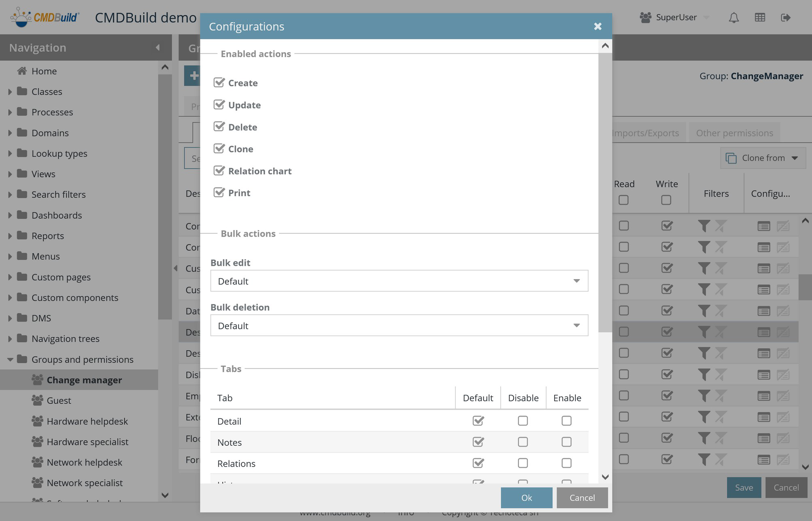Expand the Classes tree folder
This screenshot has height=521, width=812.
10,92
